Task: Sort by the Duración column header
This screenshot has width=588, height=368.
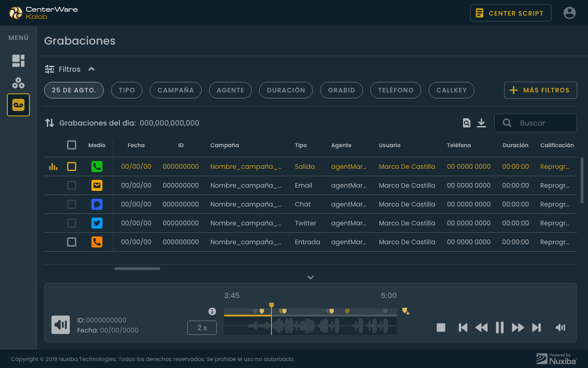Action: (515, 145)
